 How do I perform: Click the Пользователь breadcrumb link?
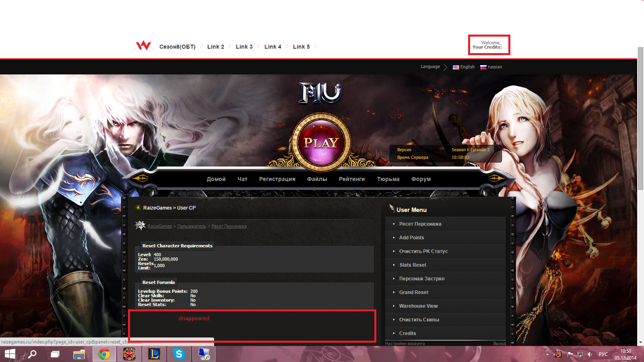pos(192,226)
